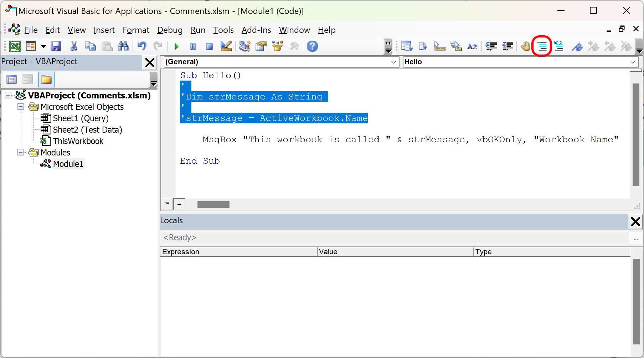Click List Constants icon

coord(423,46)
